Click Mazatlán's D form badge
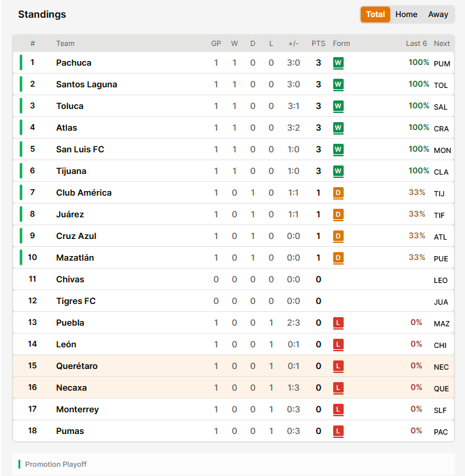Viewport: 465px width, 476px height. pyautogui.click(x=338, y=258)
